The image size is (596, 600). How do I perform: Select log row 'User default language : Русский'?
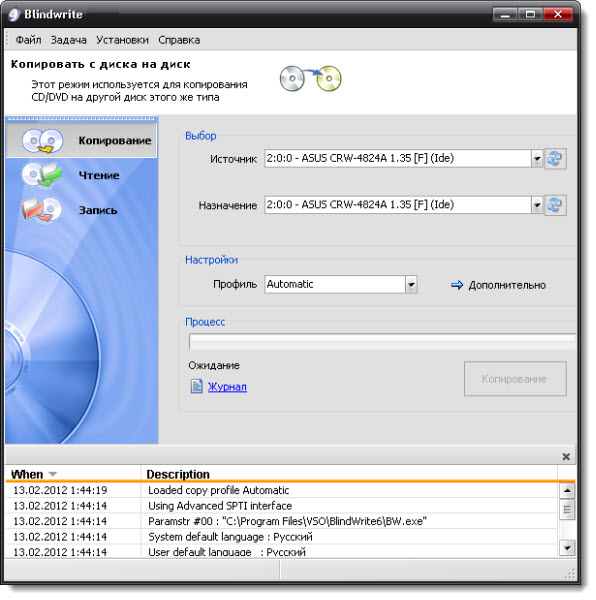point(282,551)
